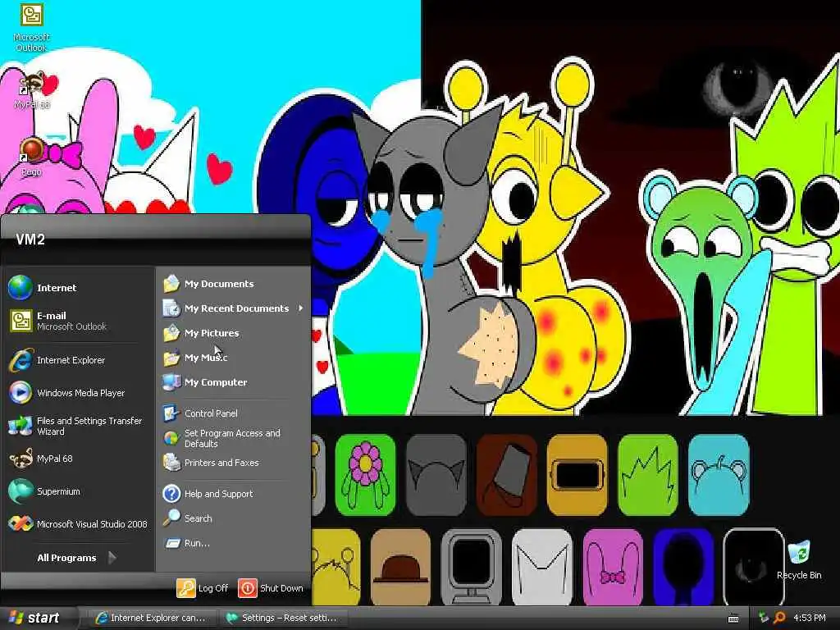This screenshot has height=630, width=840.
Task: Open the Run... dialog
Action: [x=234, y=543]
